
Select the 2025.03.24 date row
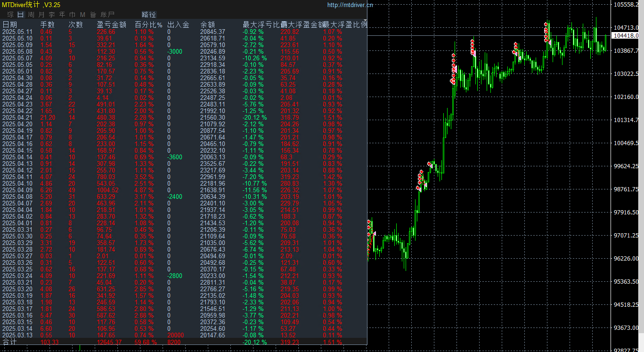[17, 276]
